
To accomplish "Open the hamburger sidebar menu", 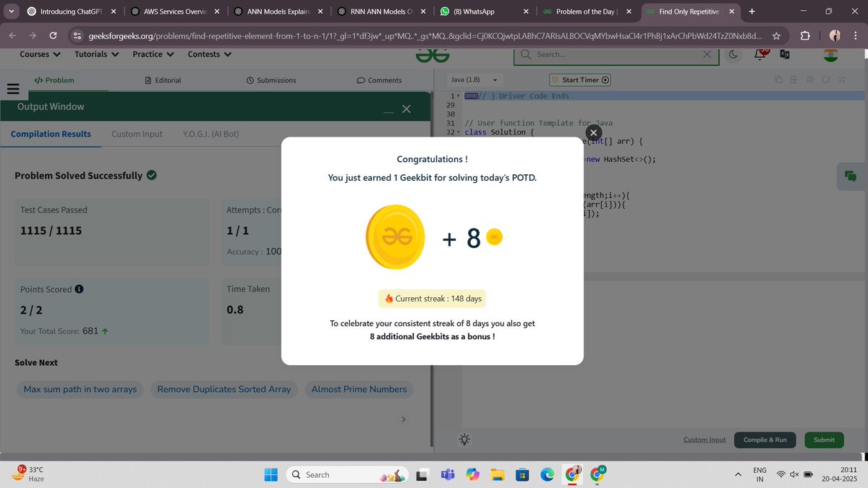I will 12,89.
